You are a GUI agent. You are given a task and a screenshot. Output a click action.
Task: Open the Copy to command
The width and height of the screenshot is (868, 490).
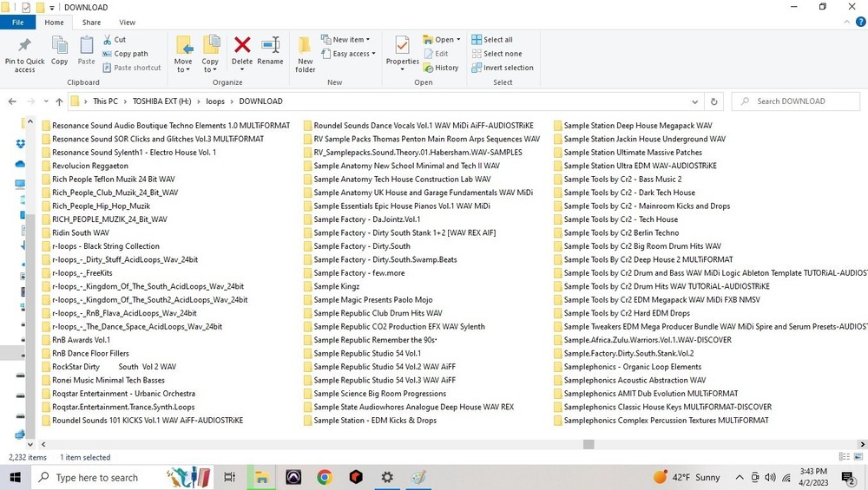pyautogui.click(x=210, y=54)
